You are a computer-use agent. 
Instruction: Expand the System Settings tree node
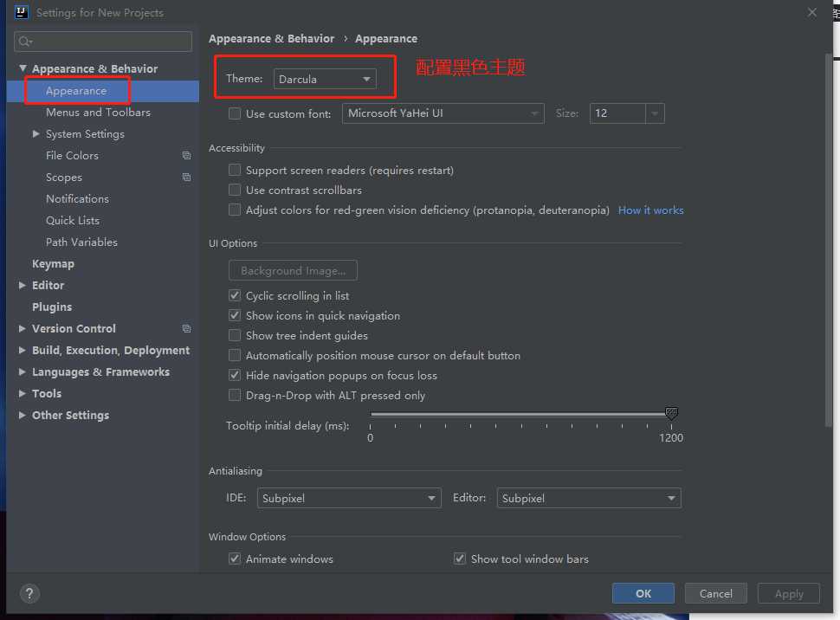pos(36,134)
